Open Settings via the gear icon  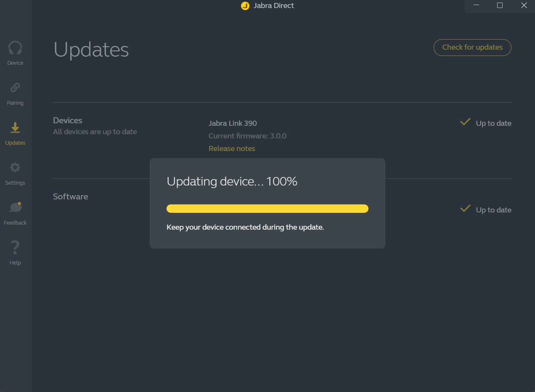(15, 168)
